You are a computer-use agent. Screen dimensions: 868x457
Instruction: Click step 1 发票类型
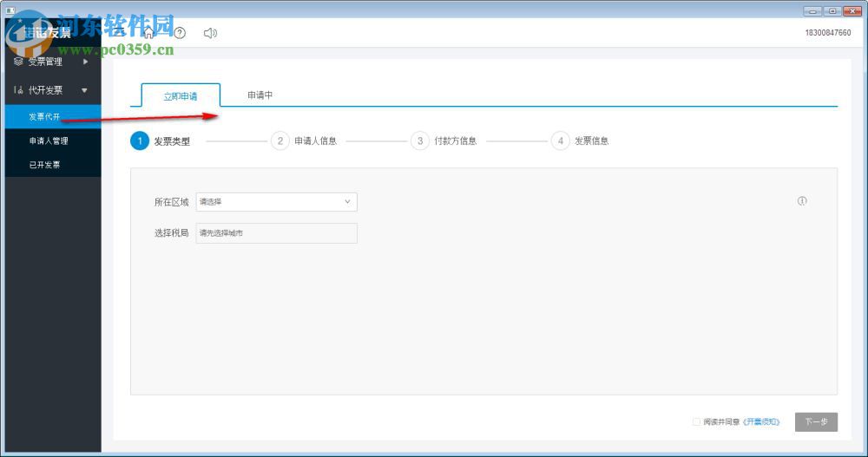[161, 141]
